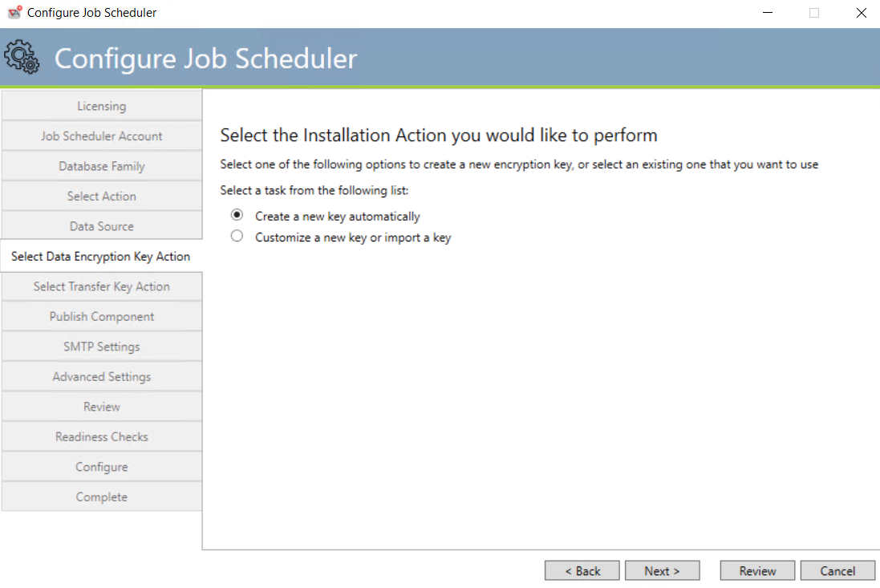Switch to the Publish Component step

[x=102, y=316]
